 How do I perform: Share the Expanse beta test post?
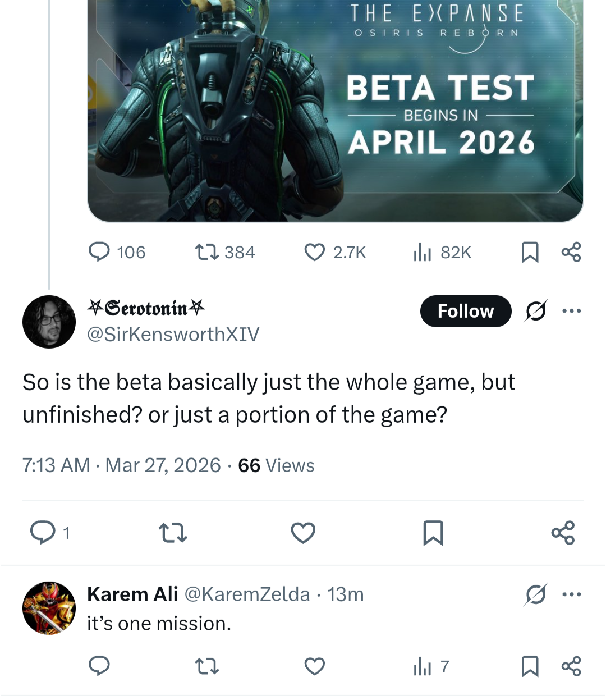571,252
